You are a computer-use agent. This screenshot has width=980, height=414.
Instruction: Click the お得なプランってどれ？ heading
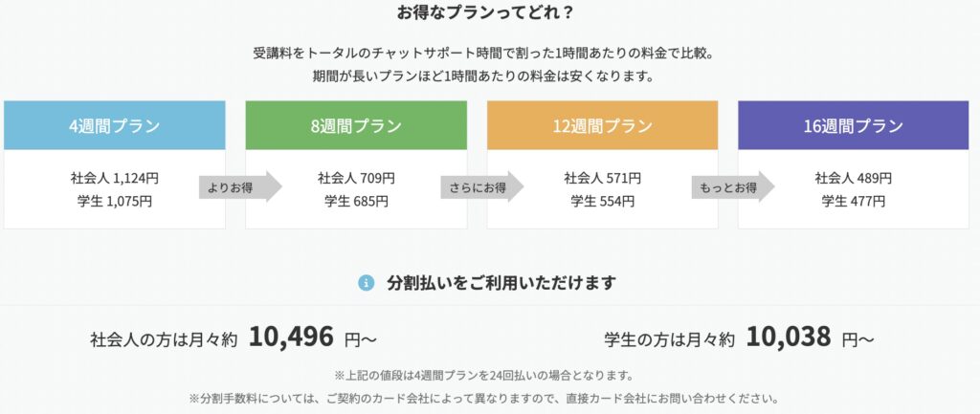485,11
